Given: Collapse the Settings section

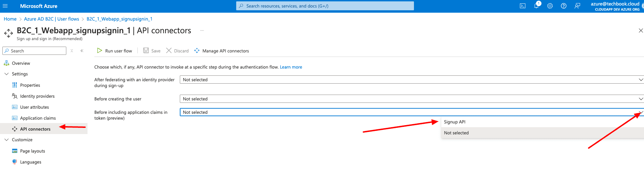Looking at the screenshot, I should point(6,74).
